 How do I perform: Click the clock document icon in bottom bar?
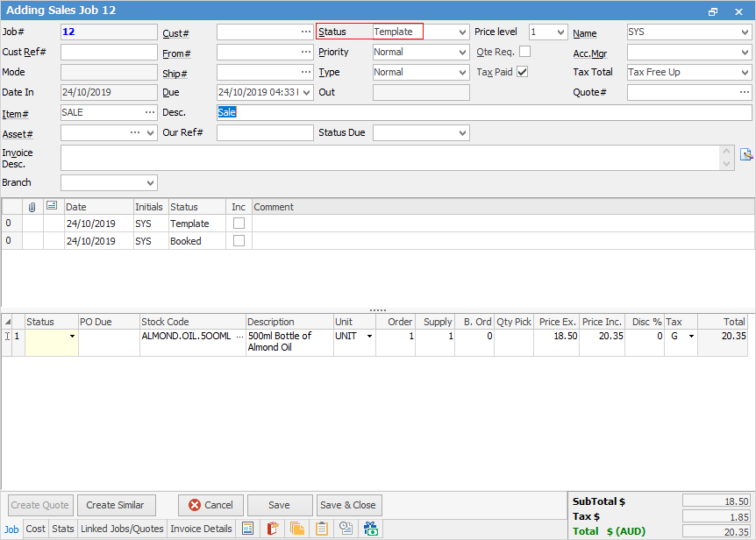346,529
